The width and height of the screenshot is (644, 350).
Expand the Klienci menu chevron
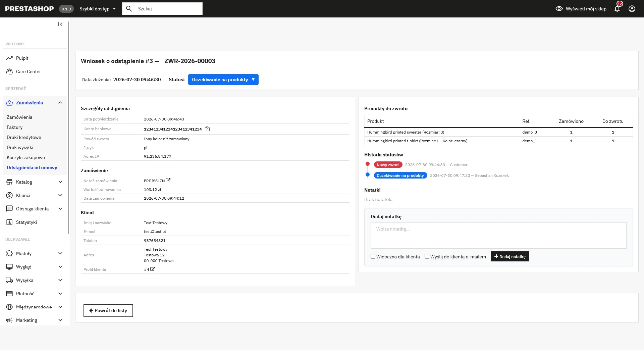pos(60,195)
